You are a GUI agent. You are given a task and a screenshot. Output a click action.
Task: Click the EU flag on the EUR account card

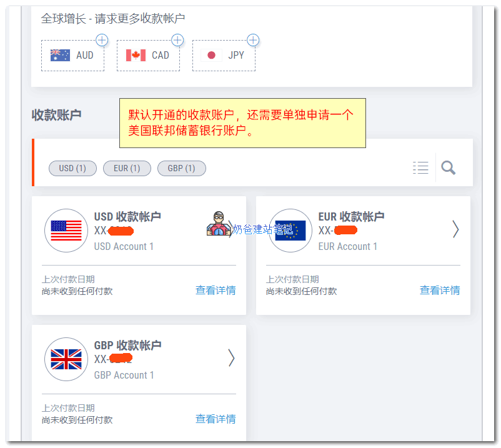click(x=290, y=231)
